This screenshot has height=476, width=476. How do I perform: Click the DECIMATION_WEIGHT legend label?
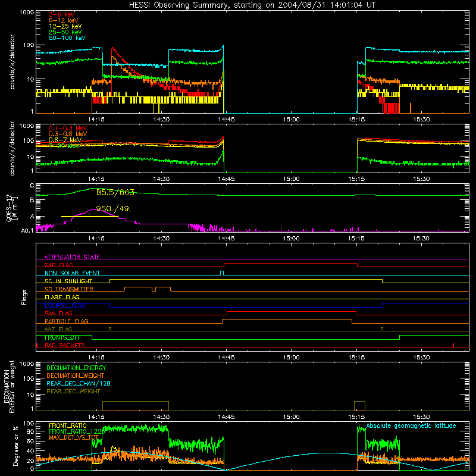(x=76, y=375)
